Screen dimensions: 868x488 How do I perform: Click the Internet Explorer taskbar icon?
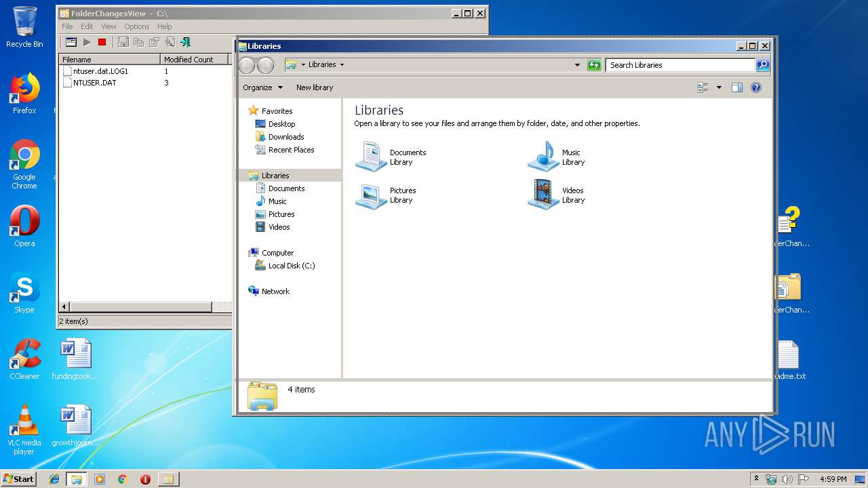(54, 479)
